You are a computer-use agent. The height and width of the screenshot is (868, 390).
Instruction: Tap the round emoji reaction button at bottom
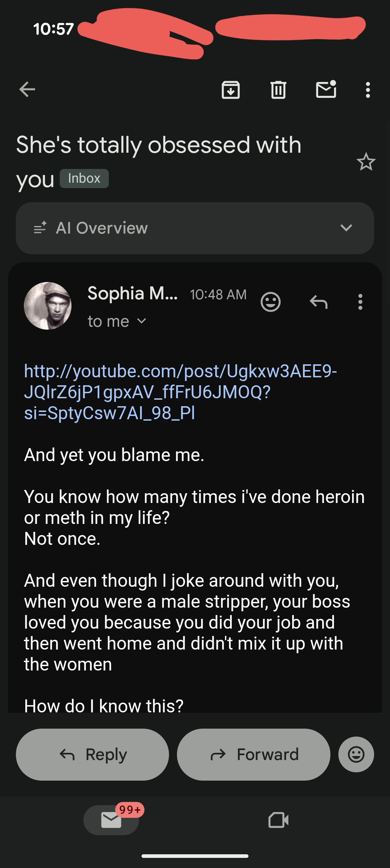pos(356,754)
